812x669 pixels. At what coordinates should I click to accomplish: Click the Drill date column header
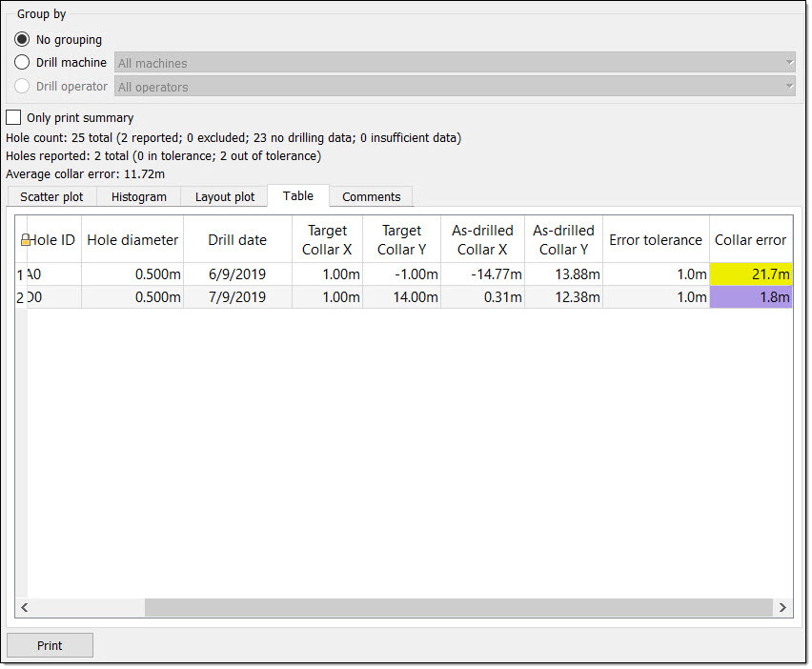237,240
